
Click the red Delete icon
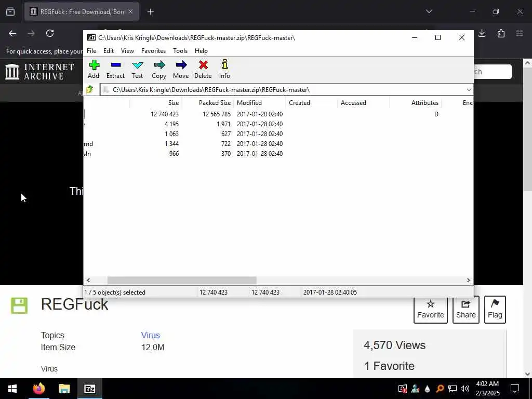click(x=203, y=69)
